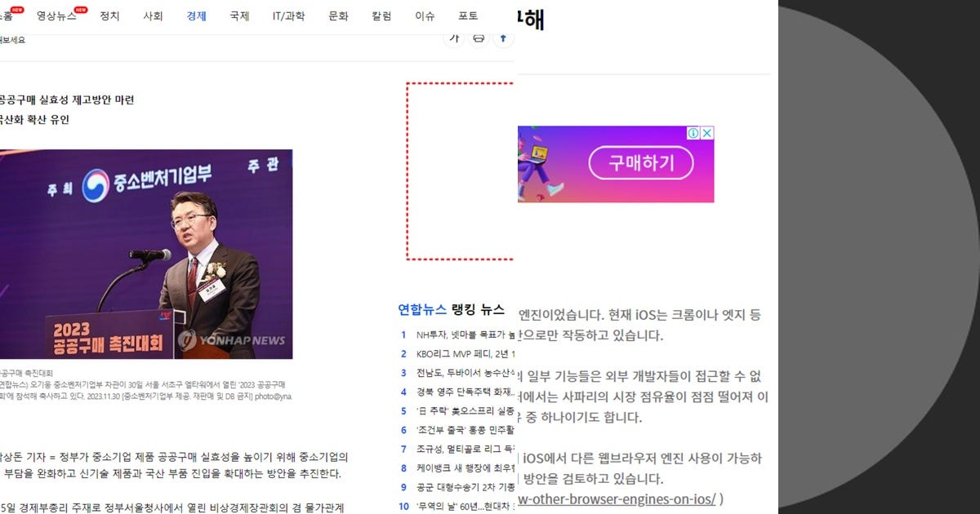Open the 포토 section tab
Viewport: 980px width, 514px height.
(x=466, y=16)
